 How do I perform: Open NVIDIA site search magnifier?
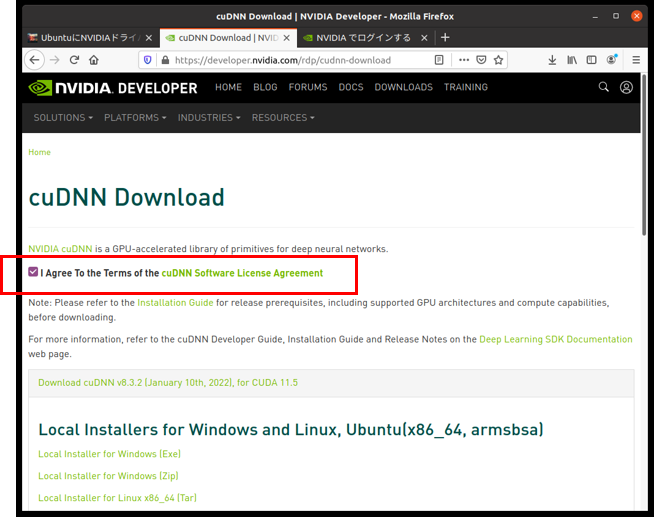tap(604, 87)
